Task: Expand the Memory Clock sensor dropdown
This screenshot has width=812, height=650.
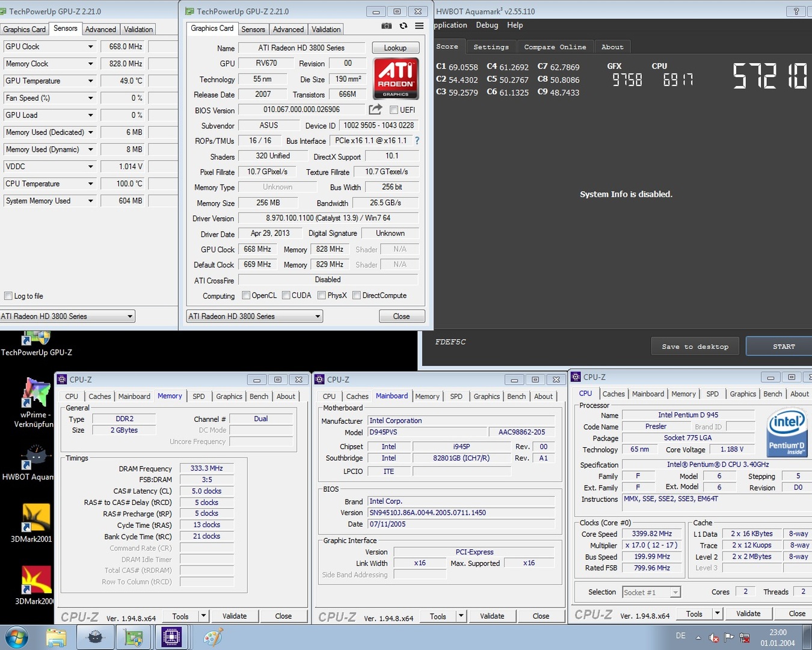Action: [x=91, y=63]
